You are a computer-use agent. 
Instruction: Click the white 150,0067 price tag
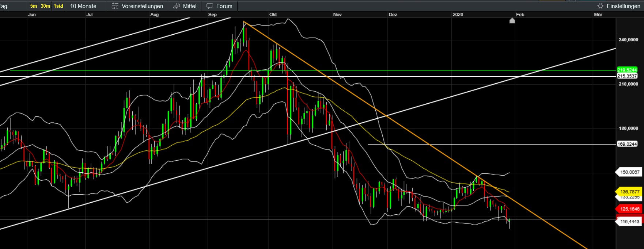point(629,172)
